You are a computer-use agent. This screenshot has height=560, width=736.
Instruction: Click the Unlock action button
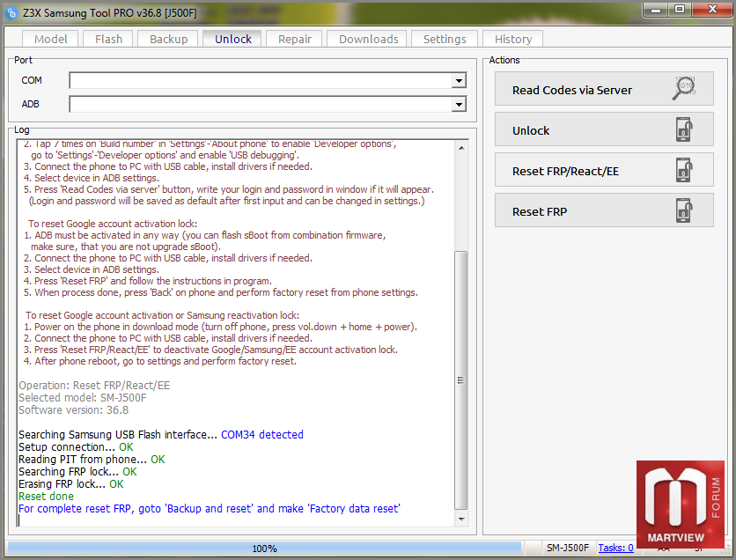(604, 129)
